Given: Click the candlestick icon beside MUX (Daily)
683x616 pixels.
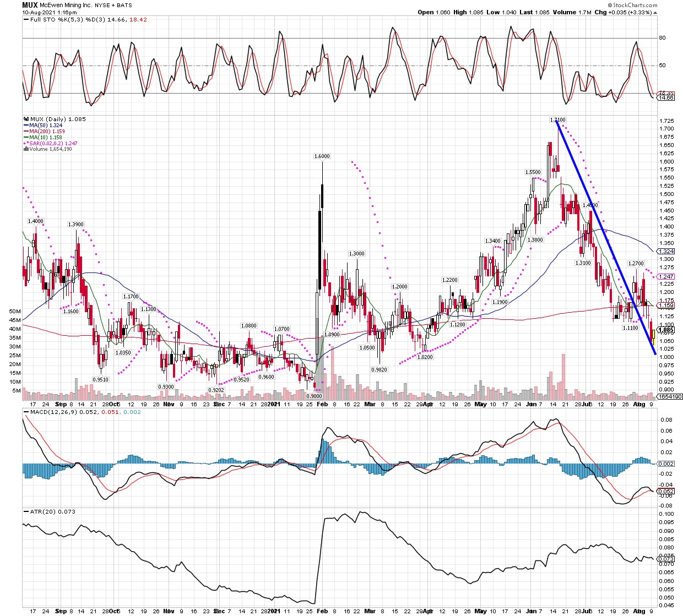Looking at the screenshot, I should [x=26, y=119].
